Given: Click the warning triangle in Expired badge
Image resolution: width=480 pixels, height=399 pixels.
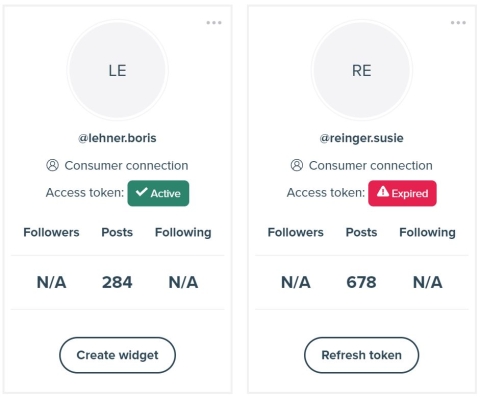Looking at the screenshot, I should click(x=383, y=192).
